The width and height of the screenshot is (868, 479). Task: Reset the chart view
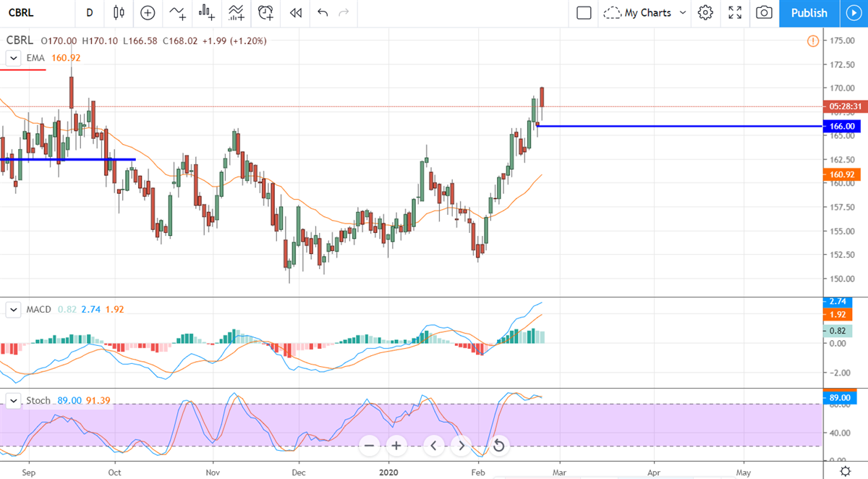499,445
